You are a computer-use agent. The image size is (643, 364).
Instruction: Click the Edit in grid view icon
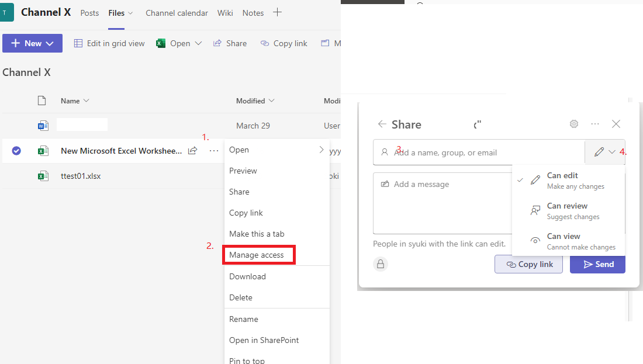click(78, 43)
